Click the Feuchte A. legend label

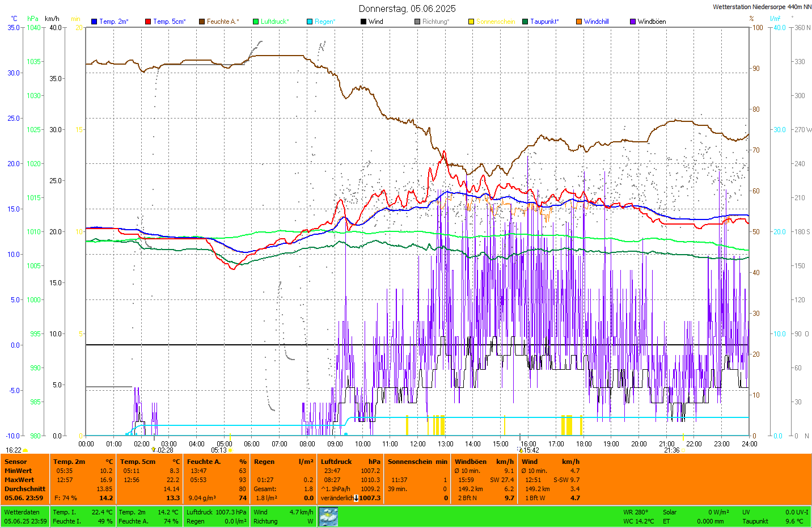pos(222,22)
